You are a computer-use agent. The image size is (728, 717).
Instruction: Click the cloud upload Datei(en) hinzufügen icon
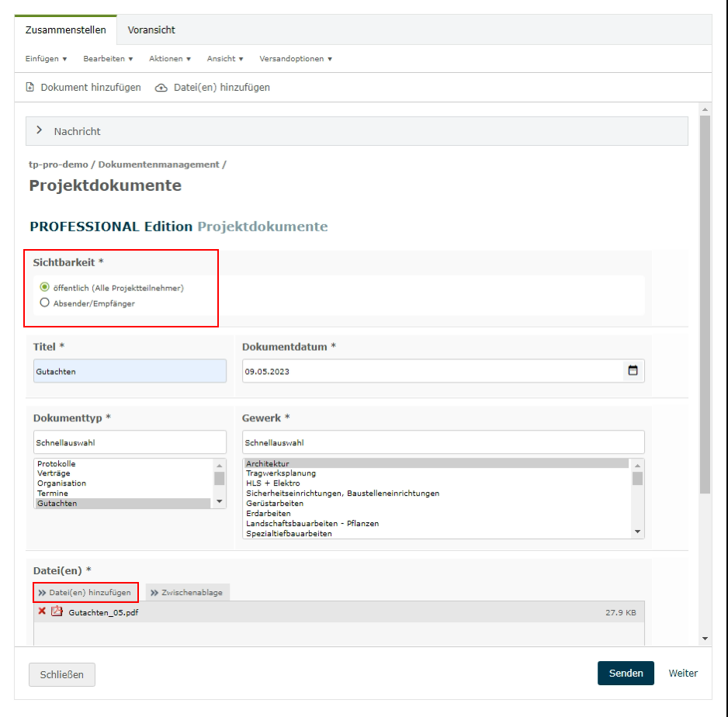[x=161, y=88]
